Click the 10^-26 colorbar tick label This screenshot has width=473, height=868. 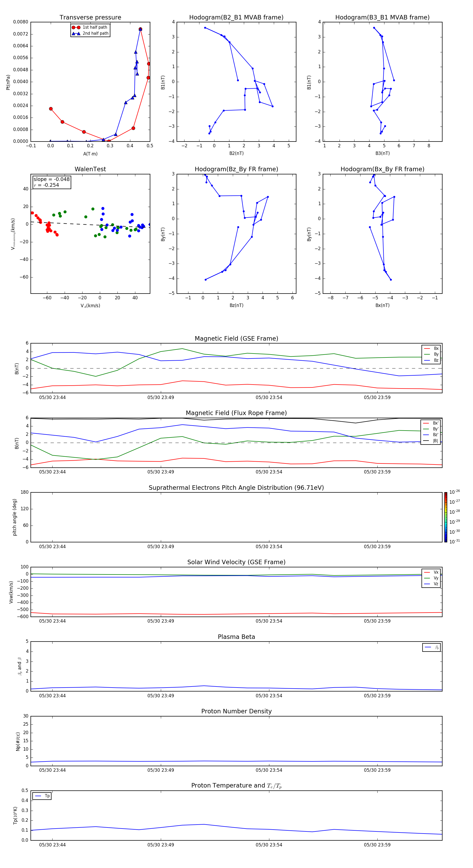tap(455, 492)
